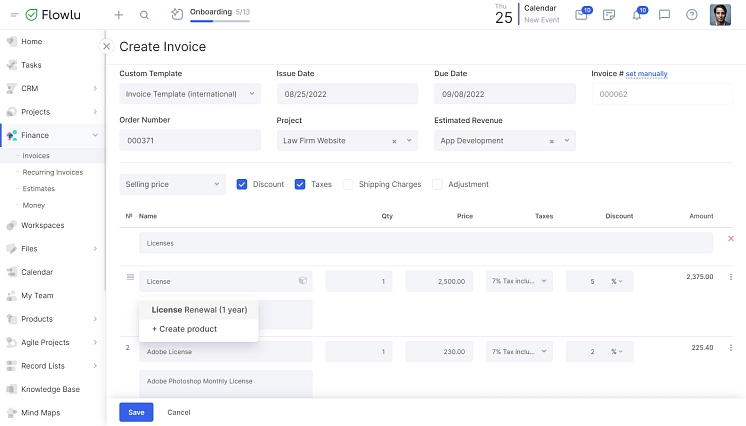Expand the Agile Projects sidebar section
The image size is (746, 426).
click(95, 342)
